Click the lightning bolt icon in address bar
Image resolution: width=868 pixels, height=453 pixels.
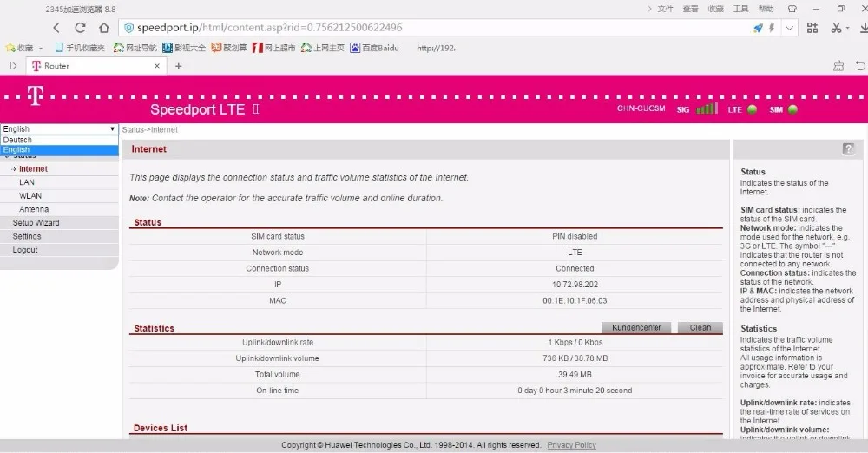(771, 28)
